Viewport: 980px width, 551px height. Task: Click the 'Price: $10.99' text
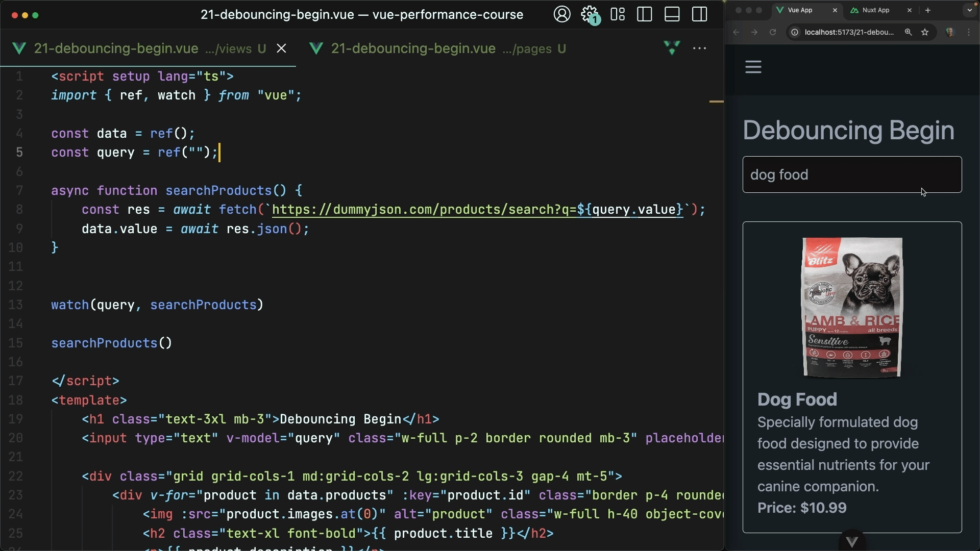click(802, 508)
